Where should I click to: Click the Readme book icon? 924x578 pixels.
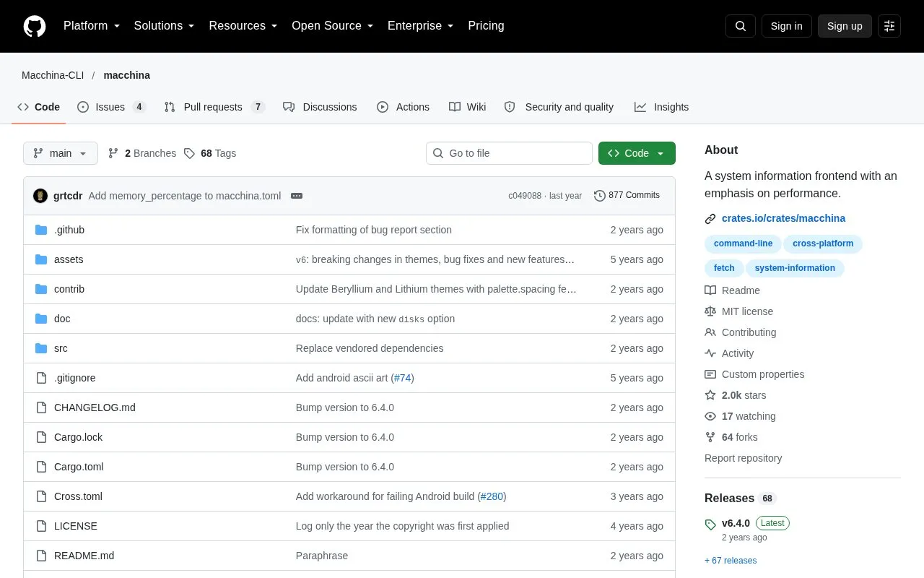[710, 290]
